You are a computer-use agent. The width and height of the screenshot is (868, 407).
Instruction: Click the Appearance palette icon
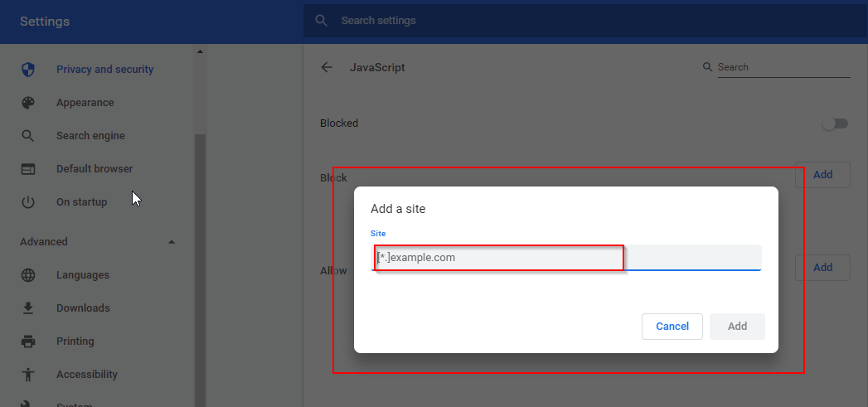pos(27,103)
